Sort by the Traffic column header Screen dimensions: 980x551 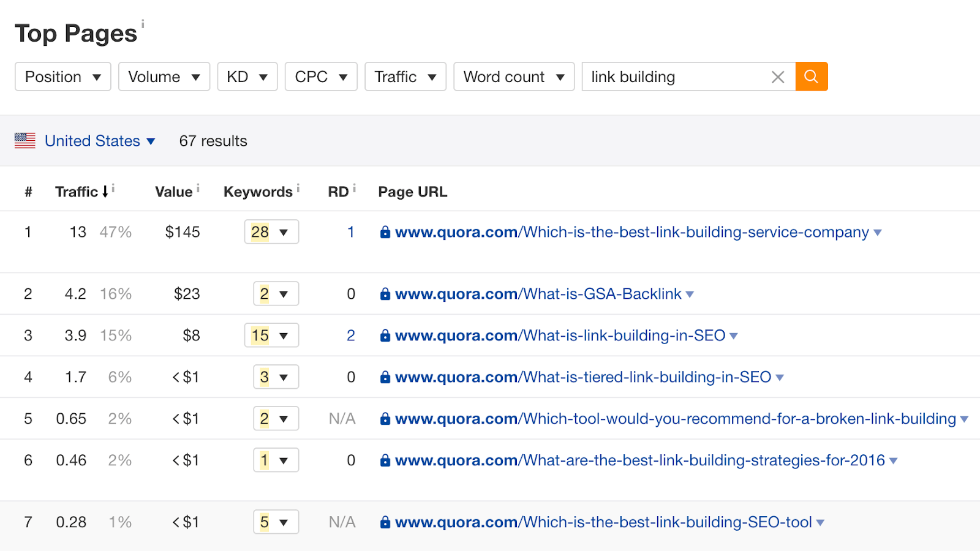[x=81, y=192]
